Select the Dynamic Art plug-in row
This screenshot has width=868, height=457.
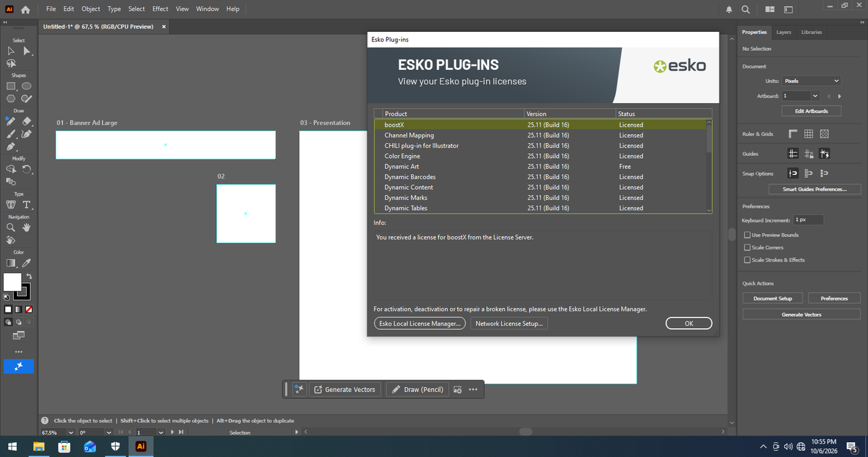point(540,167)
